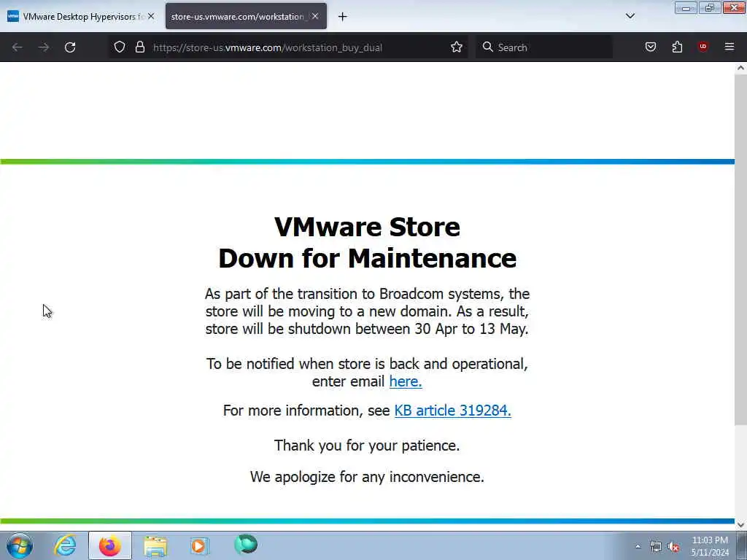747x560 pixels.
Task: Go back using the back arrow
Action: 18,47
